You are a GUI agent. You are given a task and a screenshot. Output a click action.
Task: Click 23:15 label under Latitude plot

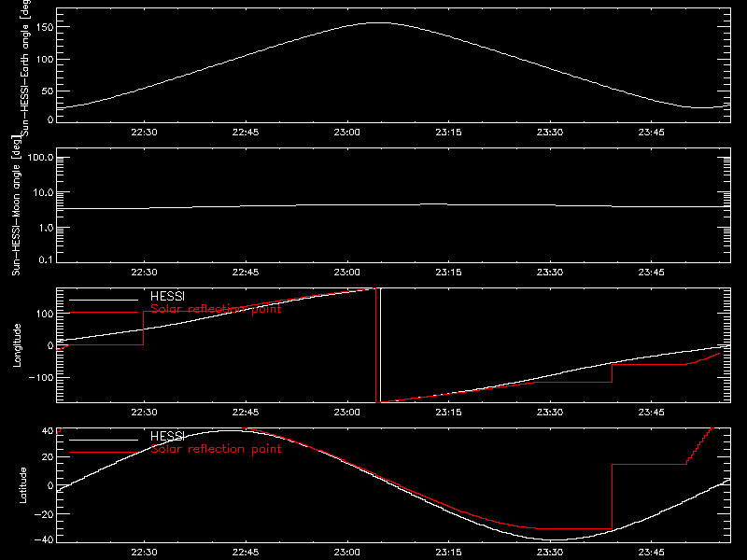click(x=448, y=553)
